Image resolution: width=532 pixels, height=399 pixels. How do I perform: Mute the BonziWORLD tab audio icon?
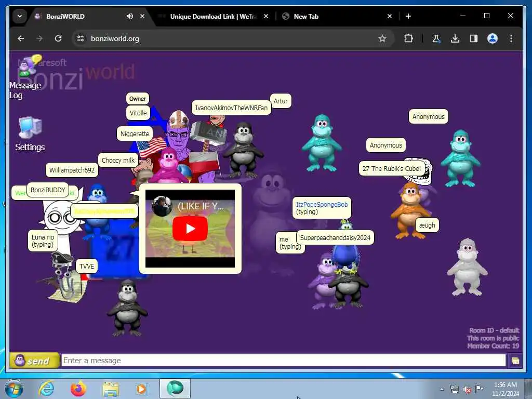129,16
